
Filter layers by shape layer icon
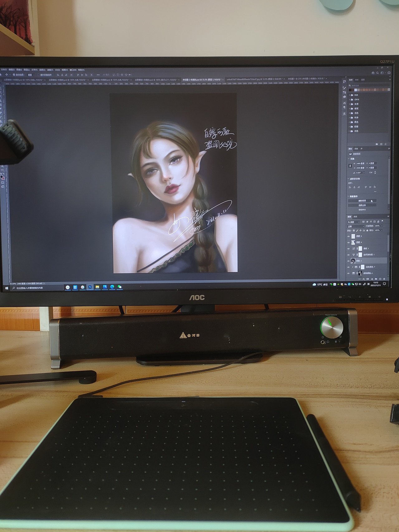click(x=374, y=222)
